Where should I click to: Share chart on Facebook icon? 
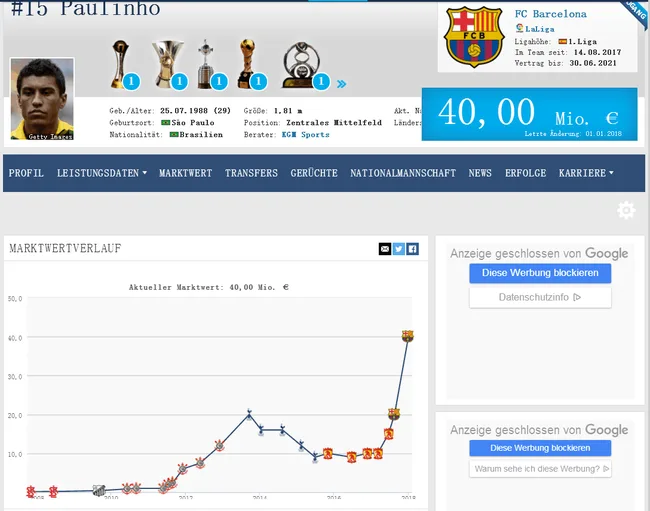click(412, 249)
